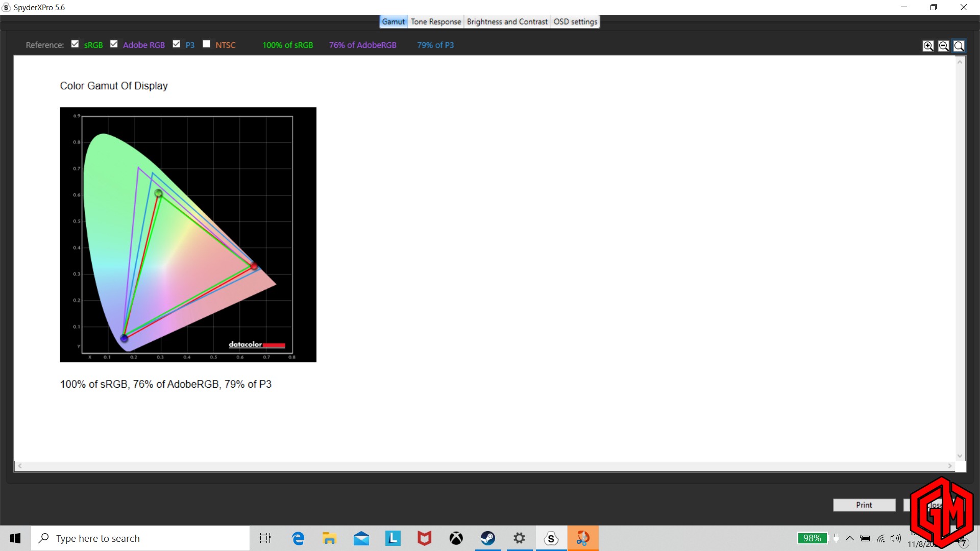Minimize the SpyderXPro window
This screenshot has height=551, width=980.
click(x=904, y=7)
